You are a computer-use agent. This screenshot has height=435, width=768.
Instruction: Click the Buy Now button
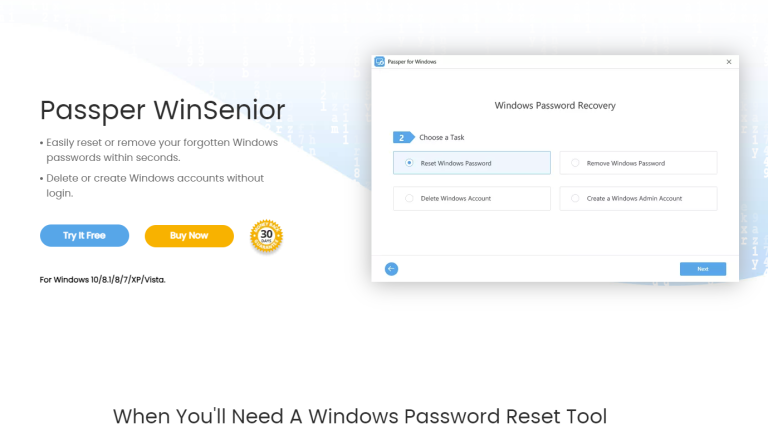tap(189, 236)
